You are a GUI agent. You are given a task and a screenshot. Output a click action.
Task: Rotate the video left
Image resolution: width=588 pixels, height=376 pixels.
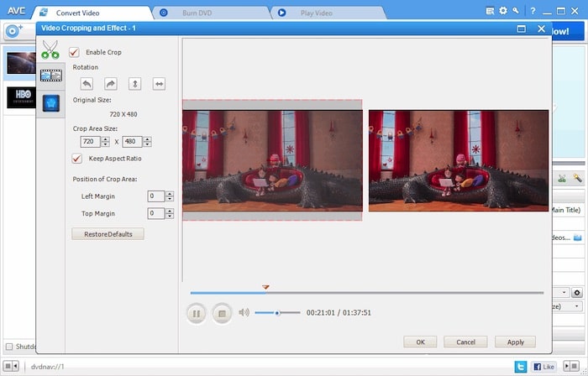[86, 84]
